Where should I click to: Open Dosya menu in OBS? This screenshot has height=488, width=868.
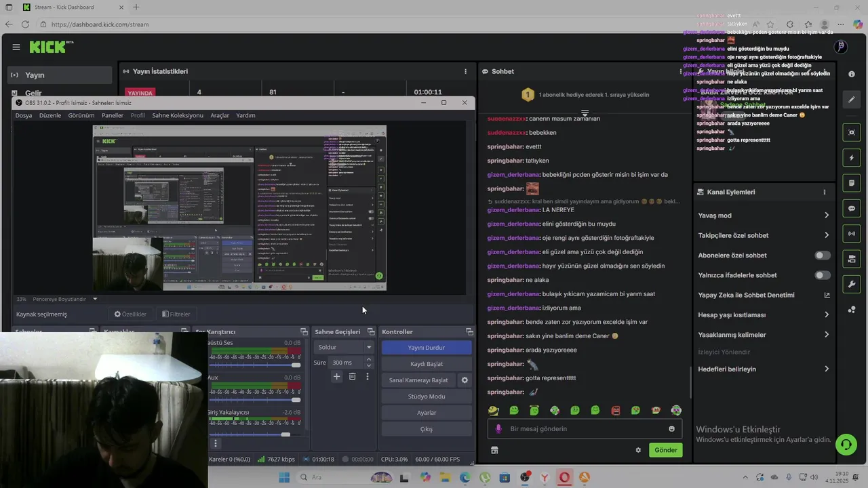point(24,115)
